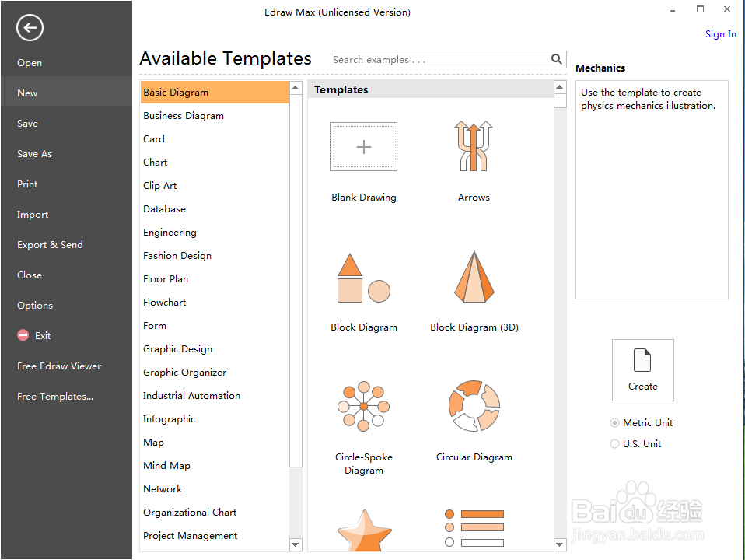
Task: Pick the Block Diagram template icon
Action: (x=363, y=278)
